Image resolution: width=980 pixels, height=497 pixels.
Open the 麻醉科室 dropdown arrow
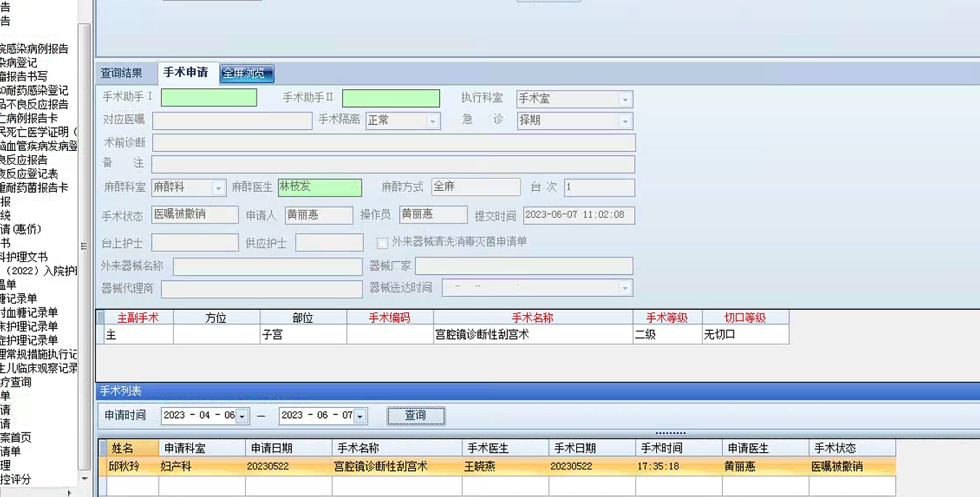coord(218,188)
